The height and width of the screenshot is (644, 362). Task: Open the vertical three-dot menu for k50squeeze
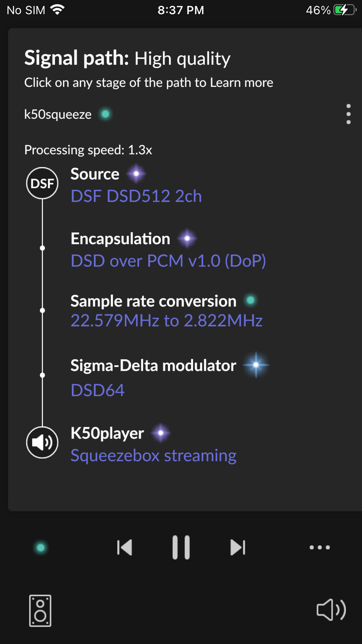348,114
